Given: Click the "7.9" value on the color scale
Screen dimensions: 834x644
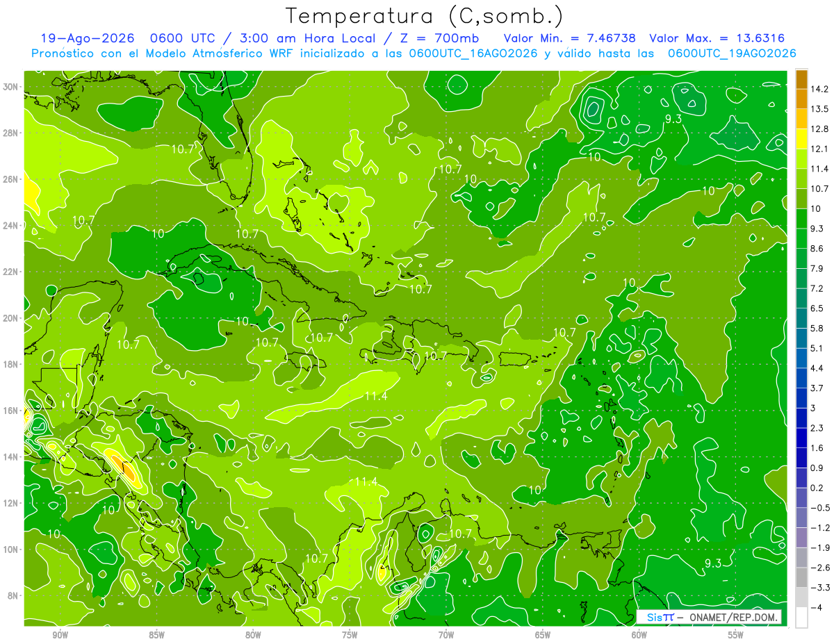Looking at the screenshot, I should pos(817,268).
